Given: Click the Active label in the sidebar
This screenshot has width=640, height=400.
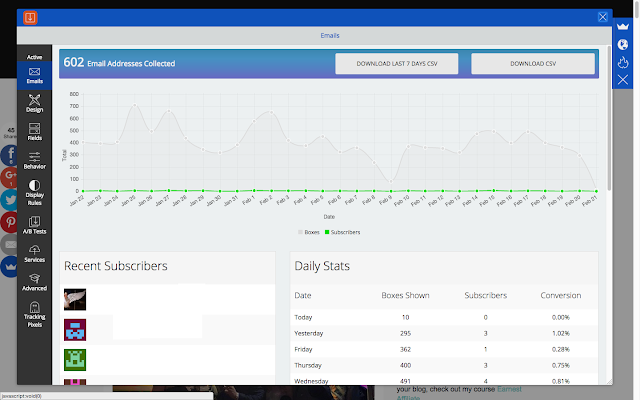Looking at the screenshot, I should point(34,57).
